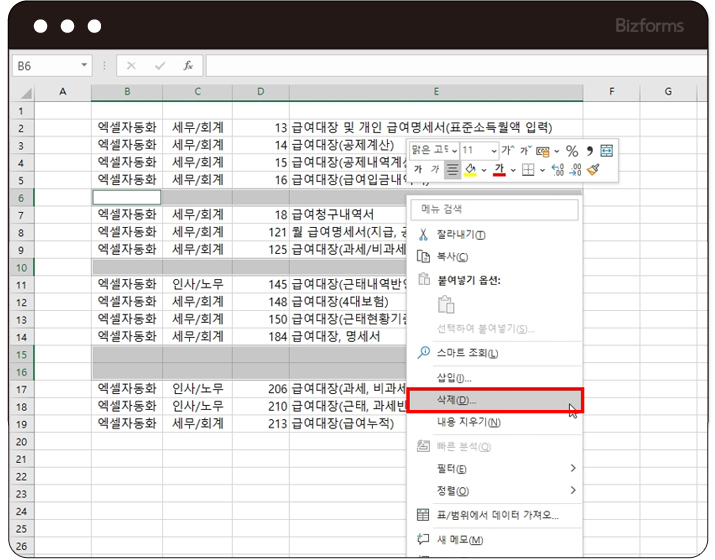Select the column E header
This screenshot has width=715, height=560.
pos(436,92)
